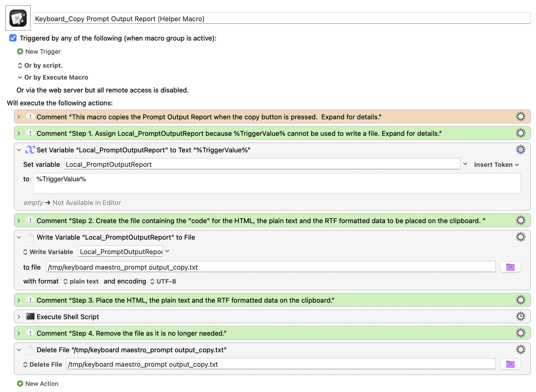Open the Write Variable action type menu
This screenshot has width=536, height=392.
pyautogui.click(x=48, y=252)
